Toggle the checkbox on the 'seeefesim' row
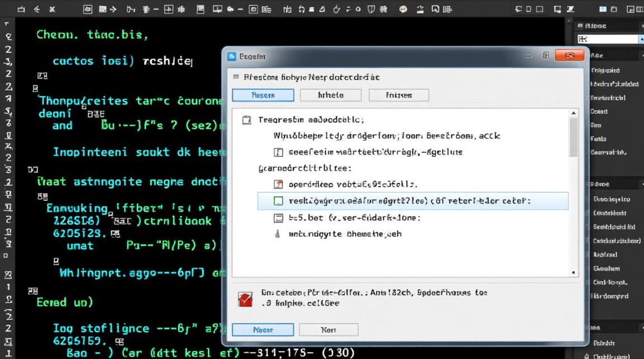Viewport: 644px width, 359px height. click(278, 152)
